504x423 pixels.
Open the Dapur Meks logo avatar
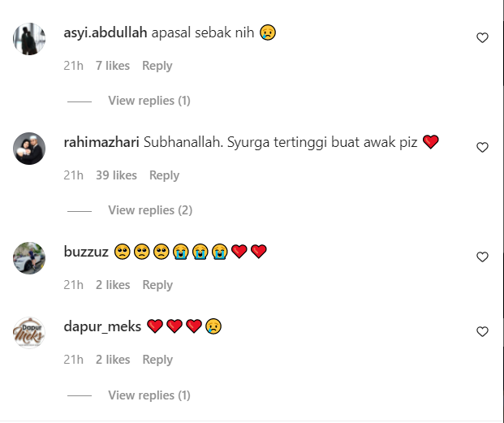tap(29, 333)
